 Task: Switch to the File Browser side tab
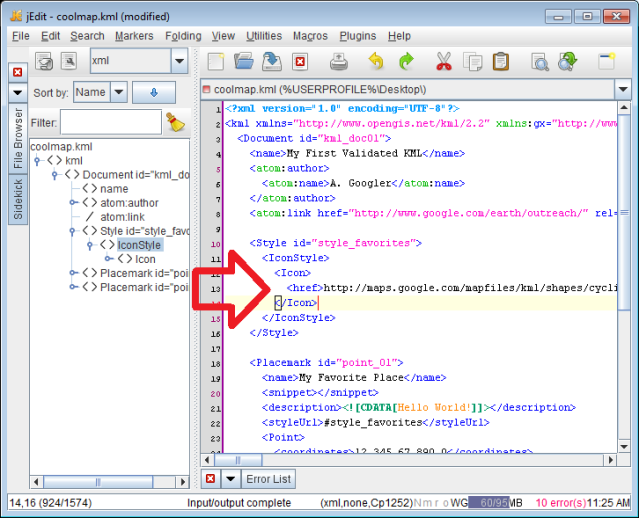(18, 138)
